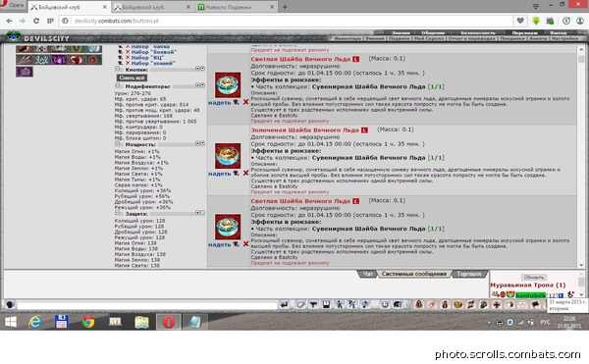Click the smiley emoticon icon in chat bar

coord(385,304)
